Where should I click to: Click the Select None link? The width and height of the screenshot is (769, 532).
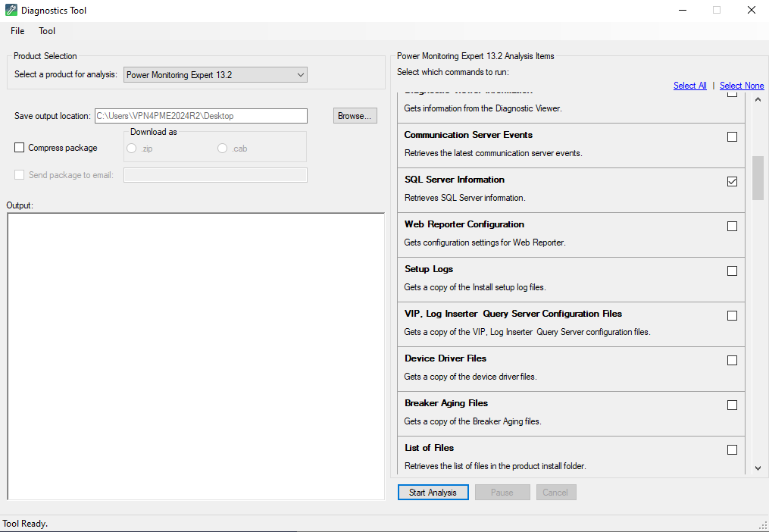[x=742, y=86]
